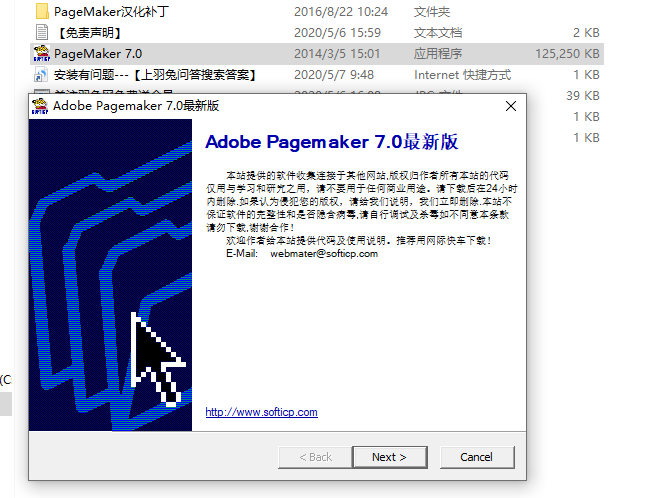Click the PageMaker汉化补丁 folder icon
This screenshot has width=649, height=498.
pyautogui.click(x=41, y=12)
